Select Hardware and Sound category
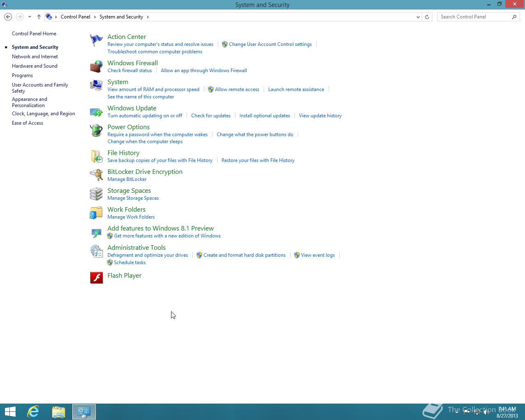This screenshot has height=420, width=525. pyautogui.click(x=34, y=66)
